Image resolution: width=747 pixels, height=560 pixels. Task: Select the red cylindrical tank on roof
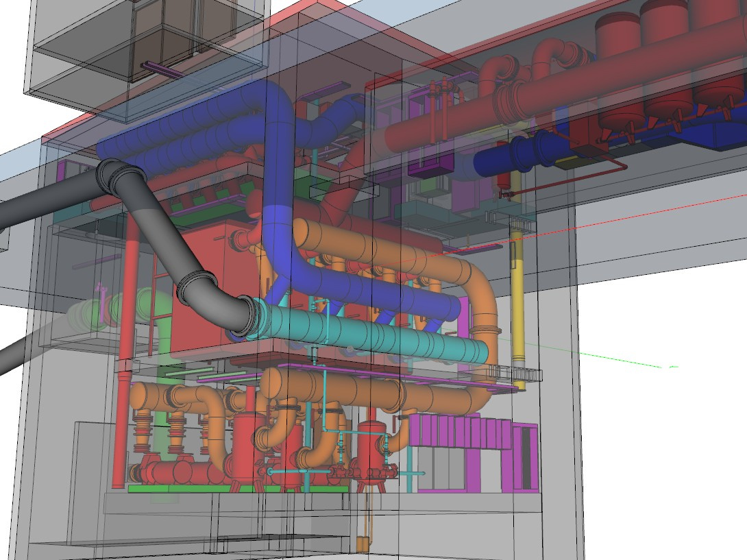[x=617, y=36]
